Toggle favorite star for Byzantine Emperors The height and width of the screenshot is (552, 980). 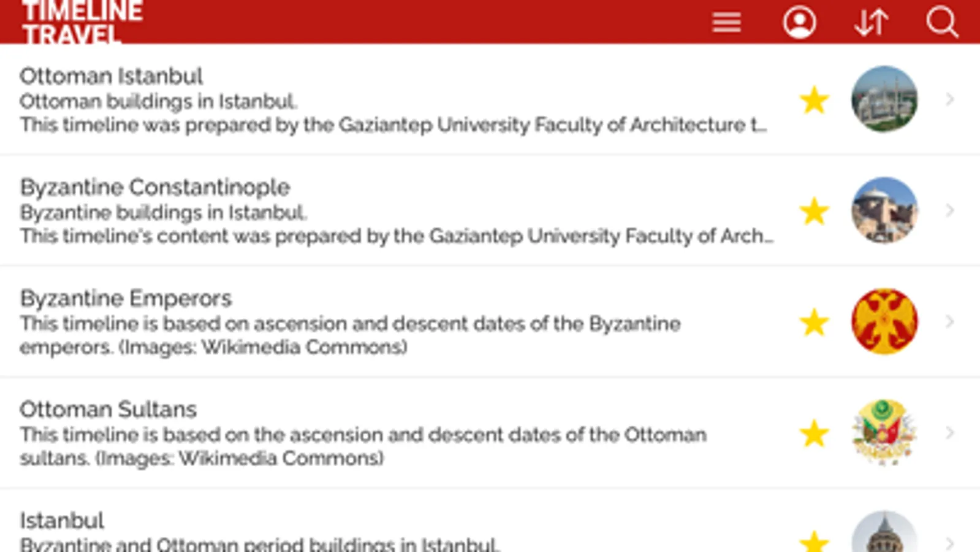tap(815, 322)
